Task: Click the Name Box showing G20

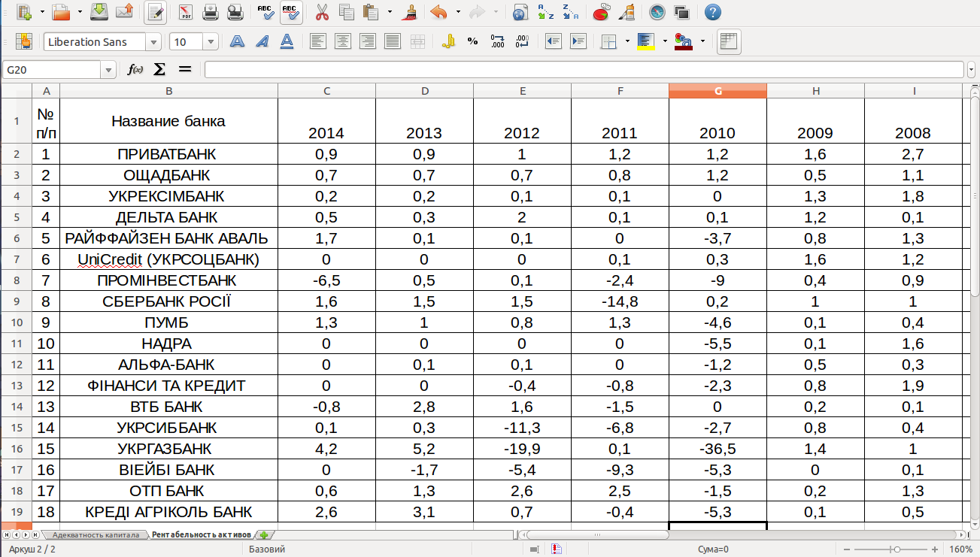Action: pyautogui.click(x=51, y=70)
